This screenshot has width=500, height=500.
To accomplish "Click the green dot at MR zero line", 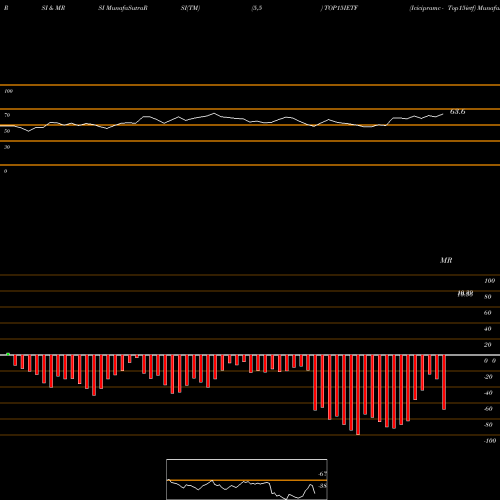I will point(8,354).
